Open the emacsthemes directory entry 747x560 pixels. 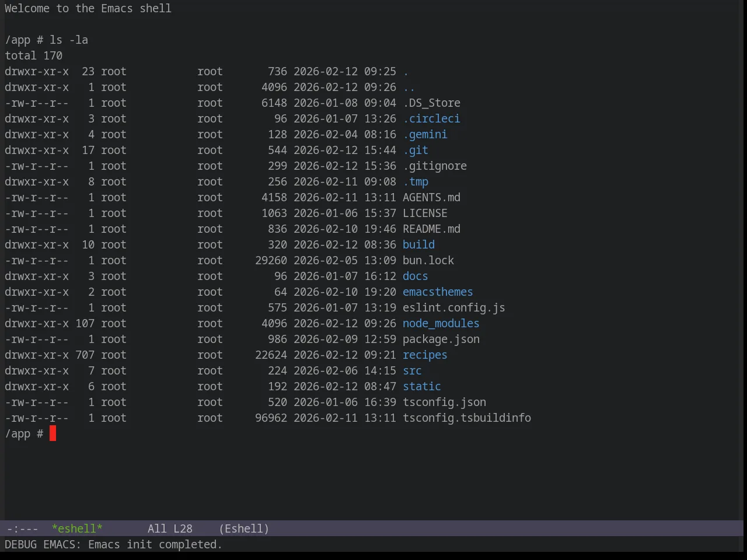pyautogui.click(x=438, y=292)
